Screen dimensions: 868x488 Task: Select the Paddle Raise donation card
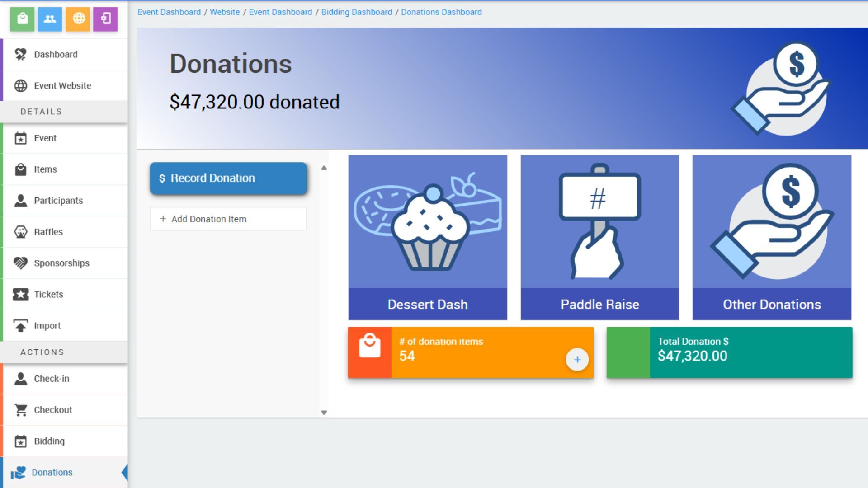pyautogui.click(x=599, y=235)
